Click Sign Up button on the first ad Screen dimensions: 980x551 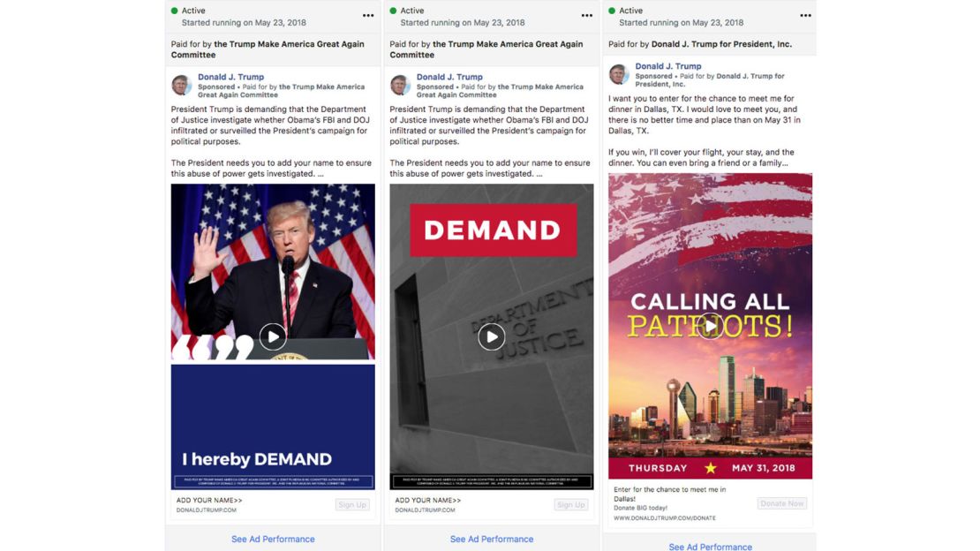pos(352,505)
